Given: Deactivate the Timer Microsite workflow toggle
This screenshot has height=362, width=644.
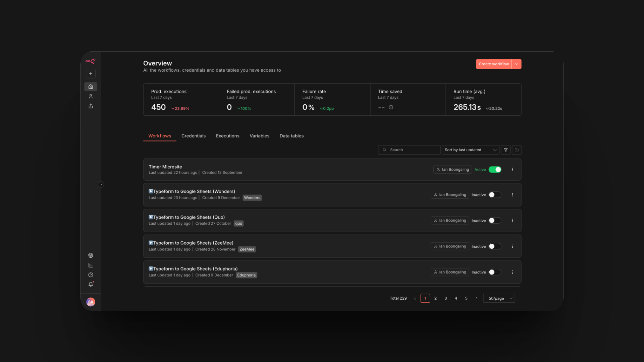Looking at the screenshot, I should [x=495, y=170].
